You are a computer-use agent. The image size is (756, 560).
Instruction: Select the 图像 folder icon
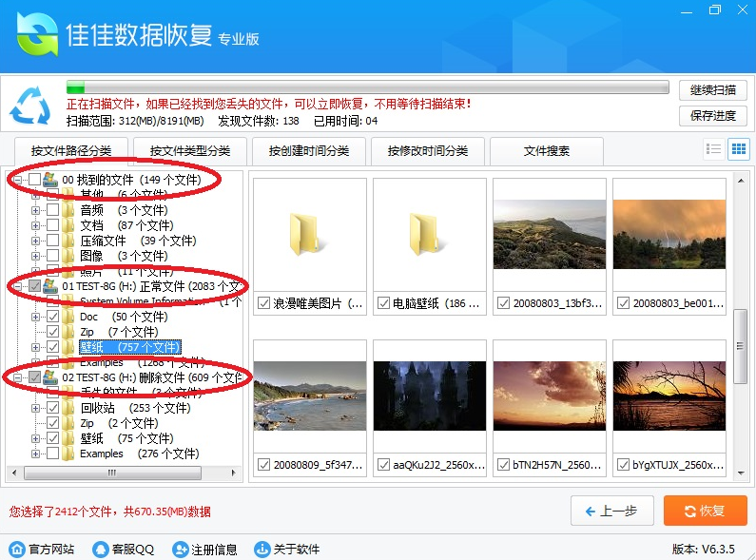(68, 256)
